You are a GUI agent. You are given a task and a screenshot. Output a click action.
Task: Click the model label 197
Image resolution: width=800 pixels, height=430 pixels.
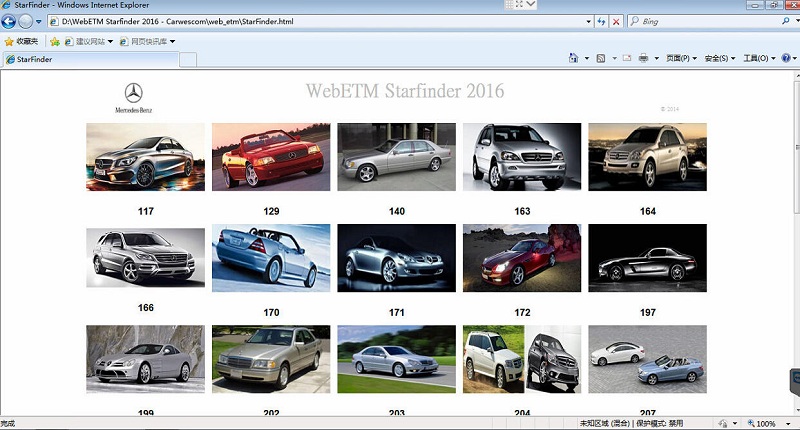[647, 312]
